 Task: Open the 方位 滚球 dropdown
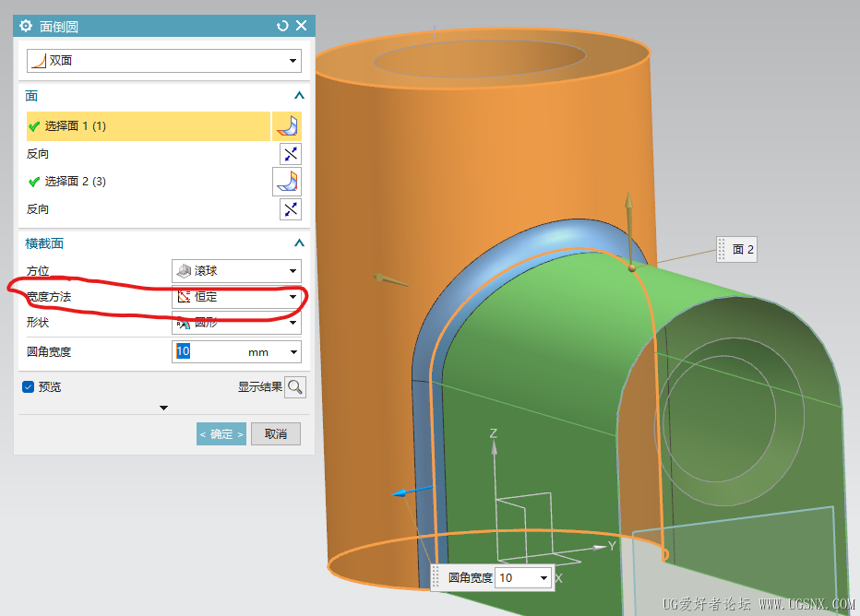click(x=236, y=271)
